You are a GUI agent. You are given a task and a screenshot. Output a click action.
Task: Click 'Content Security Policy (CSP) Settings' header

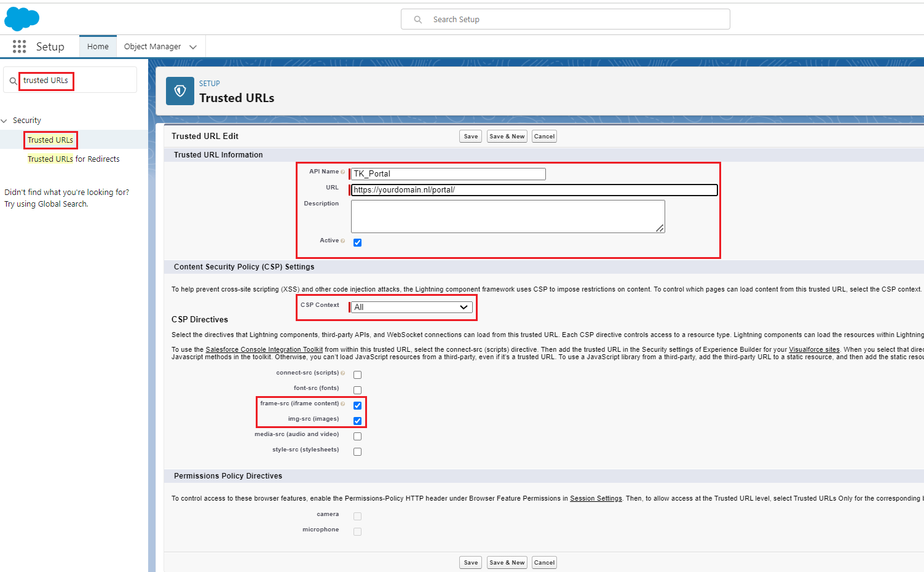pyautogui.click(x=244, y=267)
